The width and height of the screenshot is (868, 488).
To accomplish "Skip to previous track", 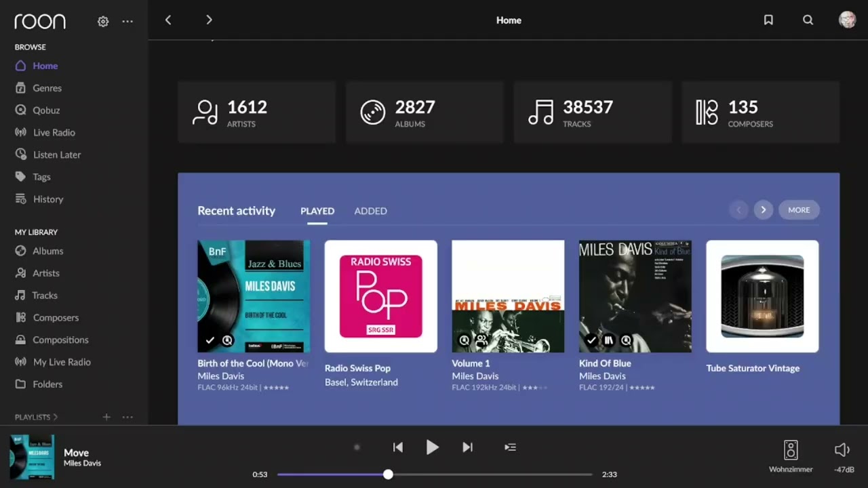I will 398,447.
